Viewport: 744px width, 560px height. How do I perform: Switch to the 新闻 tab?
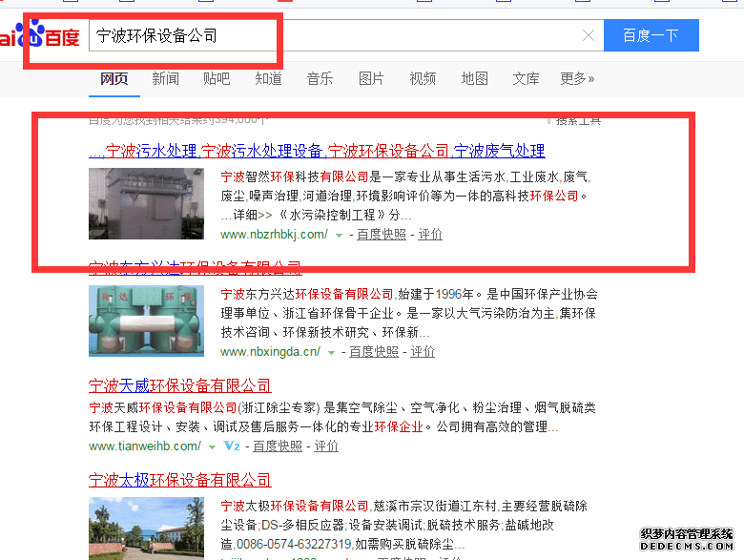[x=165, y=78]
